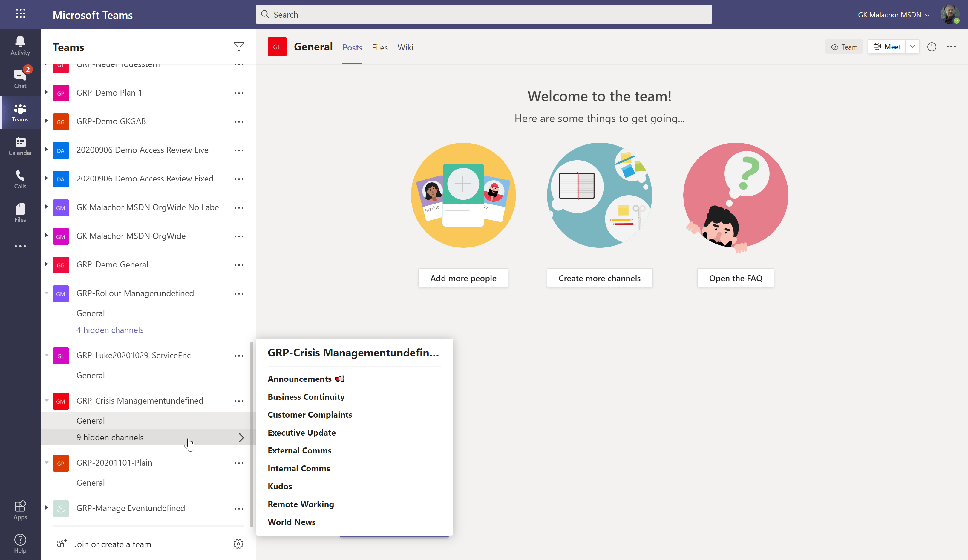Open the app launcher waffle icon

tap(20, 14)
